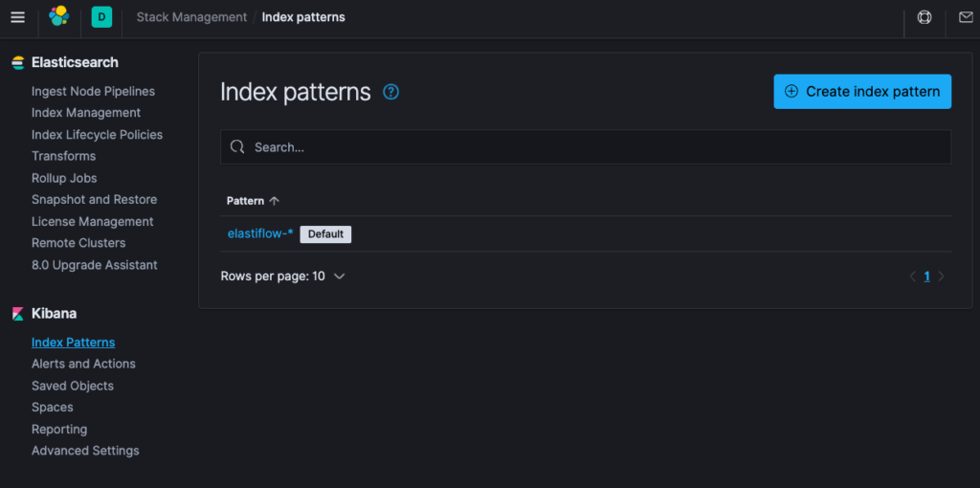Click the Index patterns help question icon
The height and width of the screenshot is (488, 980).
coord(390,93)
